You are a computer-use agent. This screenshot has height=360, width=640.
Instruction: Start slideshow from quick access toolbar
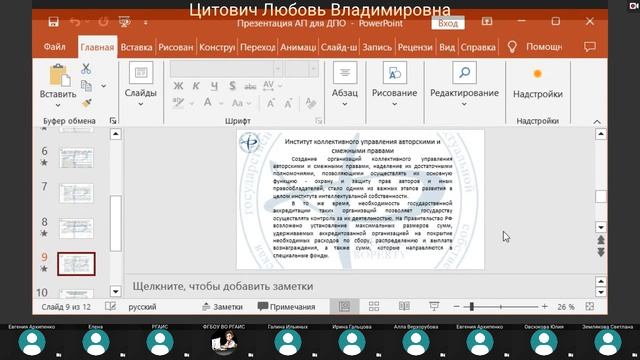tap(124, 22)
